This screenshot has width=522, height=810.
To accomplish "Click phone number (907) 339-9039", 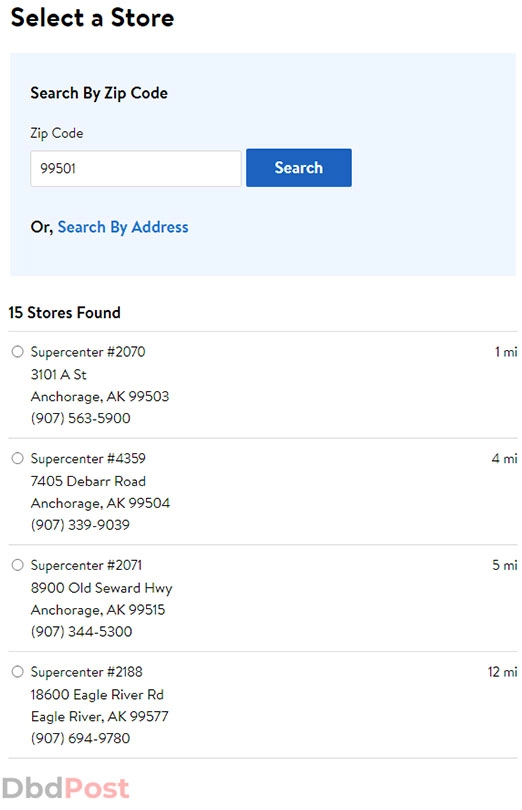I will point(80,525).
